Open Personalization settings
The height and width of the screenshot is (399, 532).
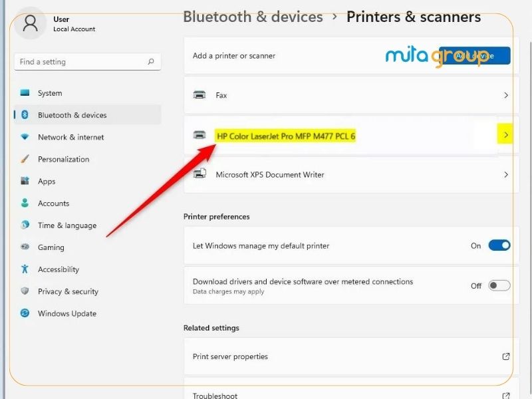[87, 159]
